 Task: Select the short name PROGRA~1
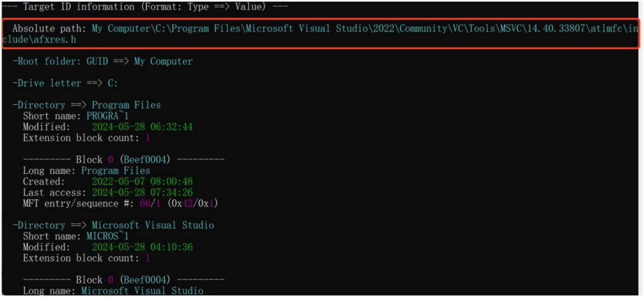108,116
